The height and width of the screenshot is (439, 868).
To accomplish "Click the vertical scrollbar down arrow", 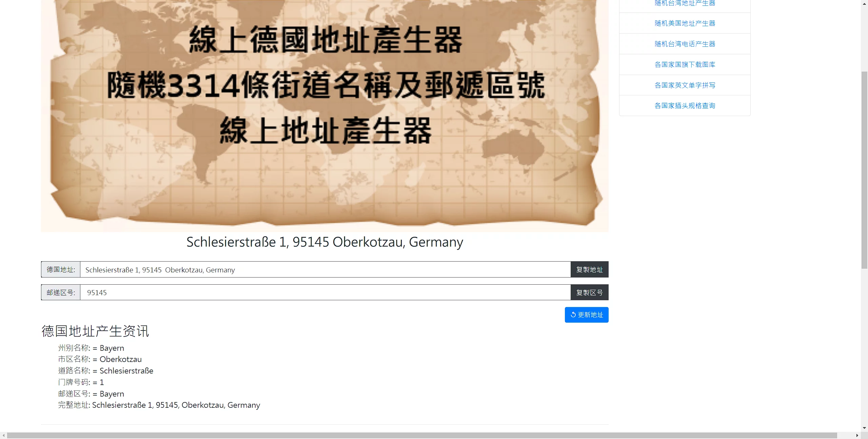I will (x=864, y=428).
